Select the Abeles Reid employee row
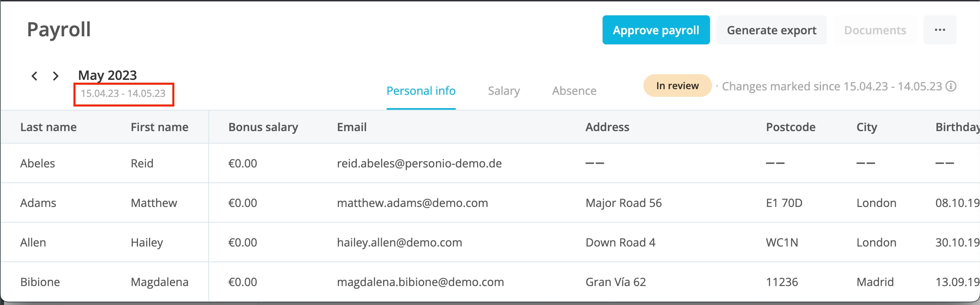980x305 pixels. point(490,163)
